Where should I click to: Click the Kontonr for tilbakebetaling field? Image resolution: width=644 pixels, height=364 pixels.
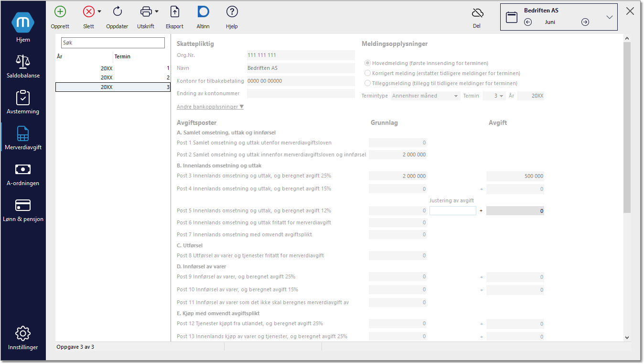[x=301, y=81]
